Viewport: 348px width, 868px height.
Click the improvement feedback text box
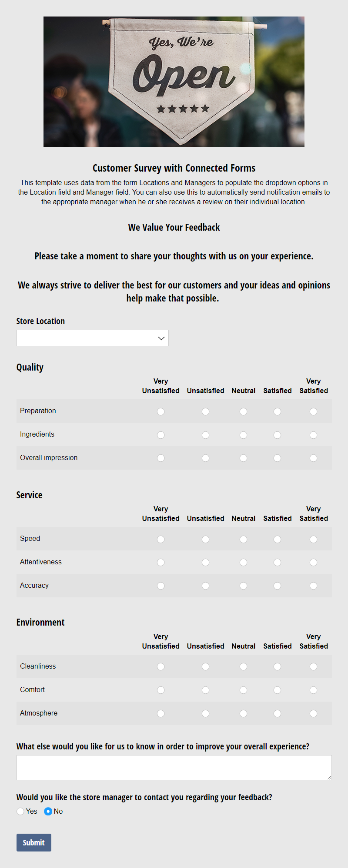pos(174,767)
